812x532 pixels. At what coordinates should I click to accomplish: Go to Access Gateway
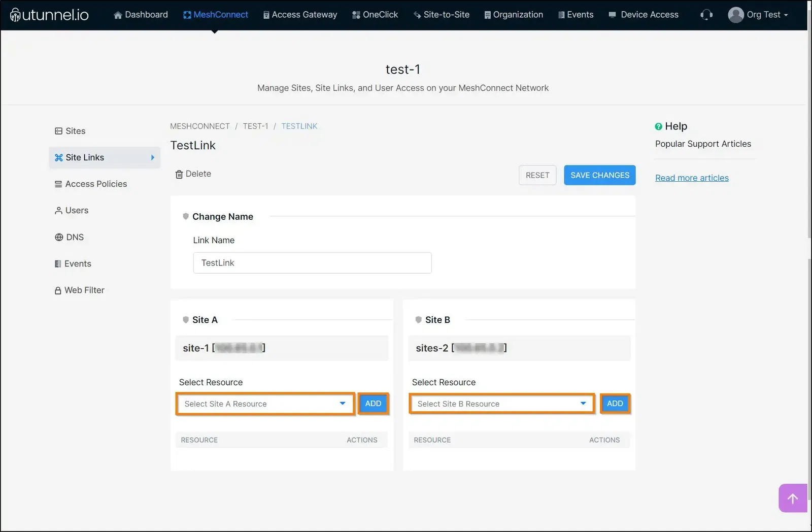coord(300,15)
